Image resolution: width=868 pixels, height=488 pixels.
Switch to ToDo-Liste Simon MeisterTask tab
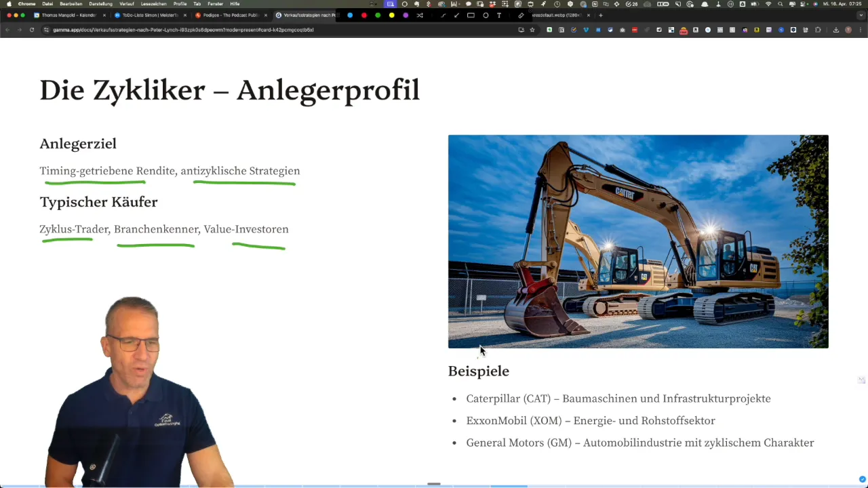click(x=149, y=15)
